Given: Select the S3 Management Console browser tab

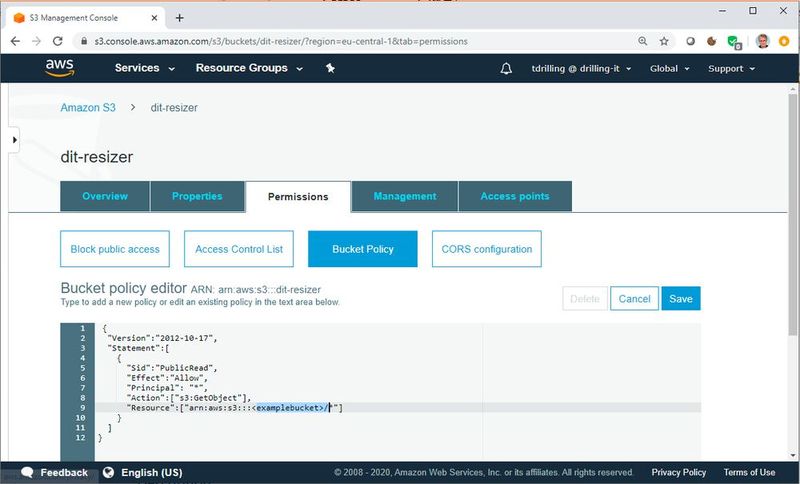Looking at the screenshot, I should pos(85,18).
